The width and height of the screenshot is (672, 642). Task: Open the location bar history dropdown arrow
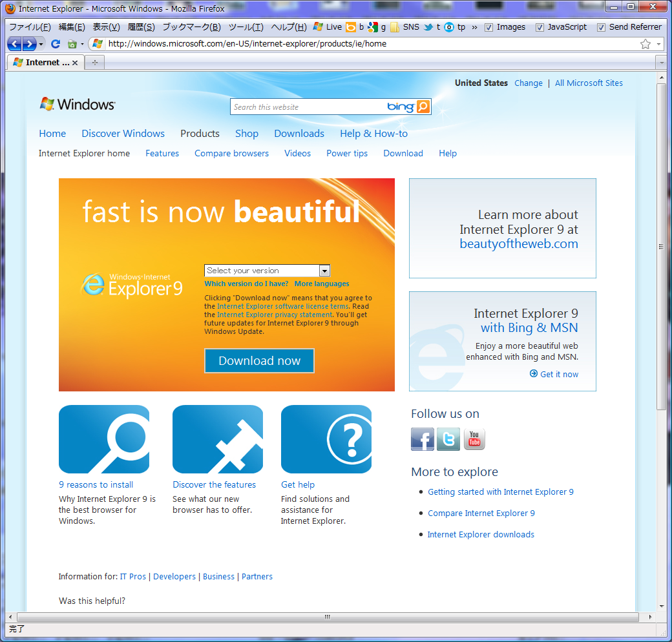[x=658, y=44]
